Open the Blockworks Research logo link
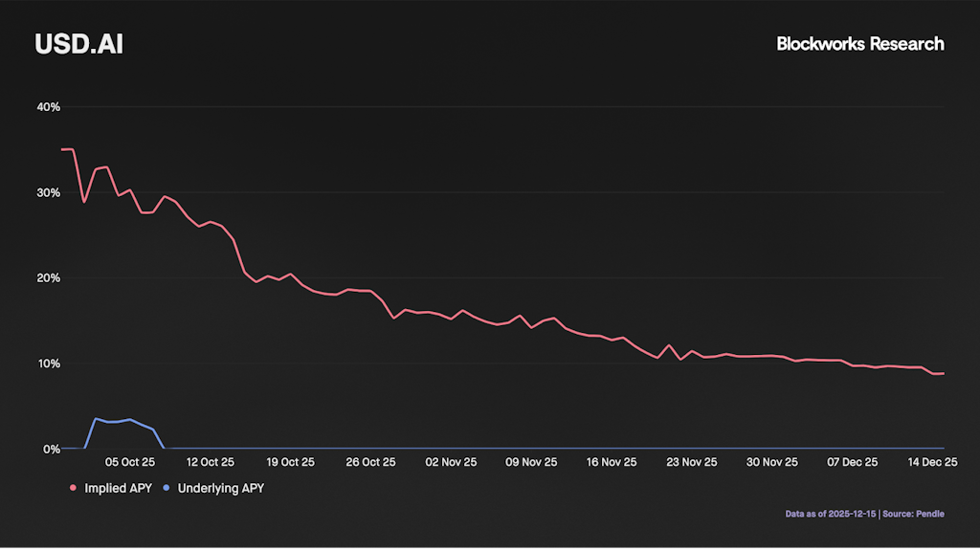Screen dimensions: 980x551 (x=859, y=44)
